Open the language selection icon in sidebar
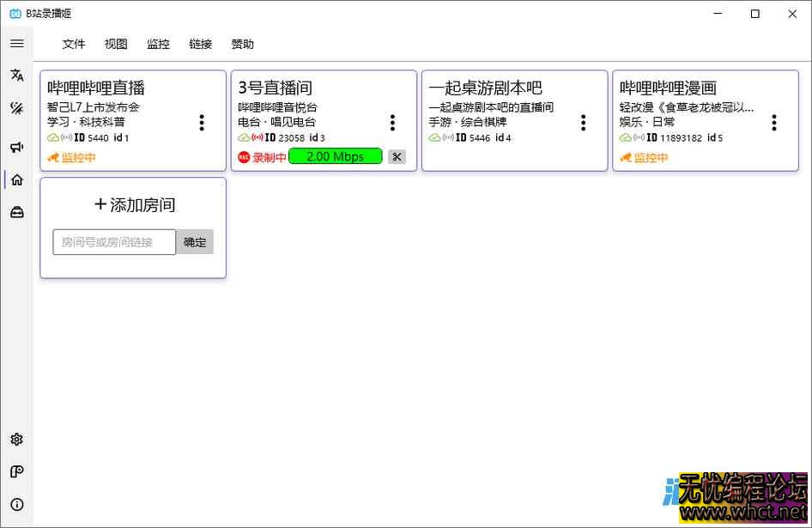The height and width of the screenshot is (528, 812). click(x=17, y=76)
